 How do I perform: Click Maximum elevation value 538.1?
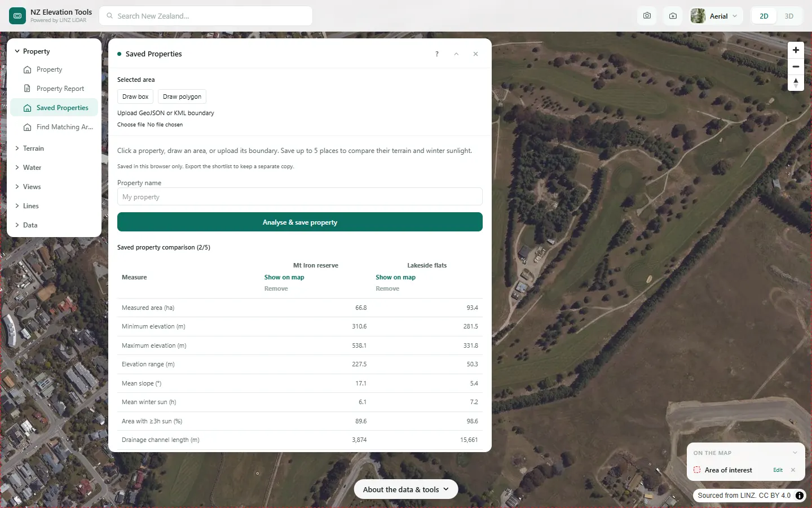pos(359,345)
